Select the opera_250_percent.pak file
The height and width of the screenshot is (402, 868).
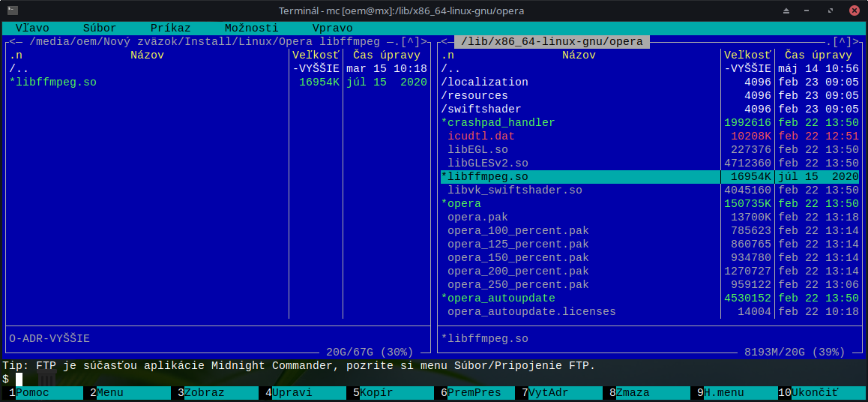coord(650,284)
